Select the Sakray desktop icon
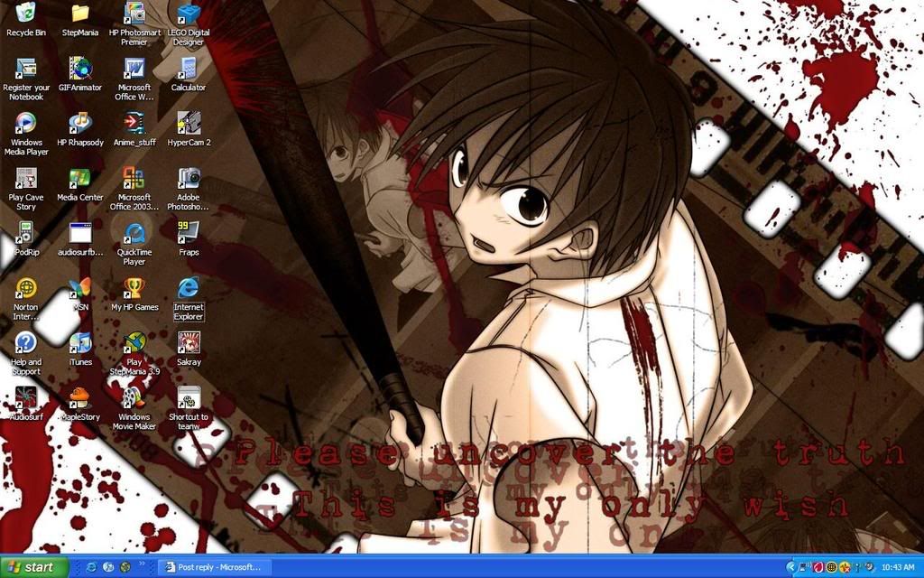Screen dimensions: 924x578 tap(189, 349)
